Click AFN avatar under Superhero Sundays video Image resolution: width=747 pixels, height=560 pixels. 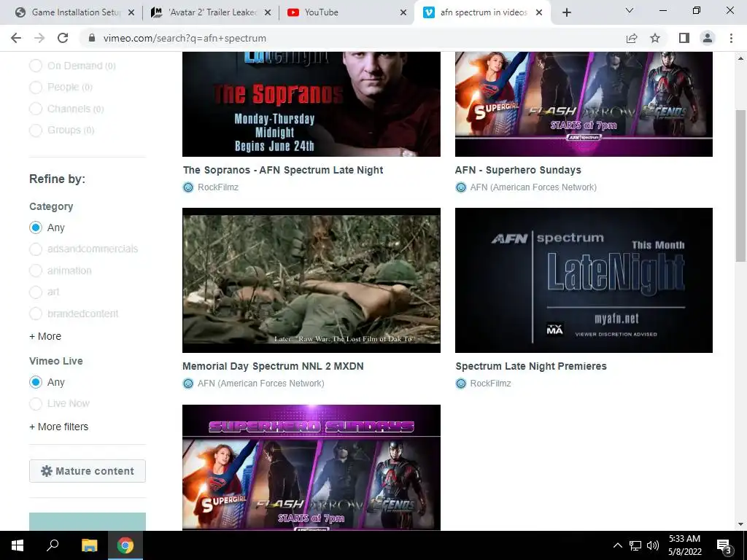[x=461, y=187]
